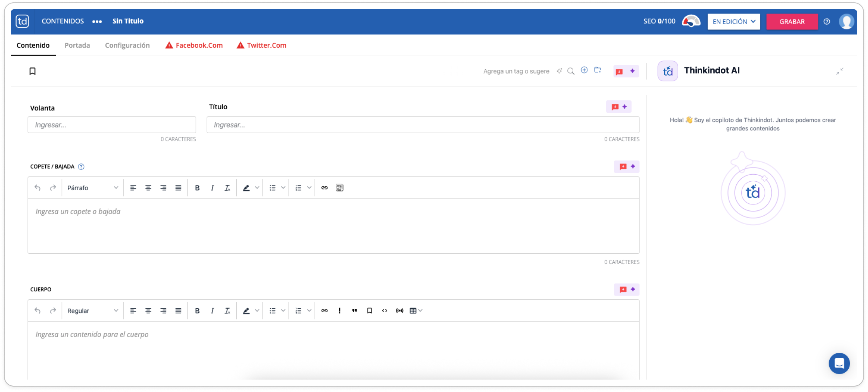Expand numbered list options in Cuerpo toolbar
Screen dimensions: 868x392
click(309, 311)
